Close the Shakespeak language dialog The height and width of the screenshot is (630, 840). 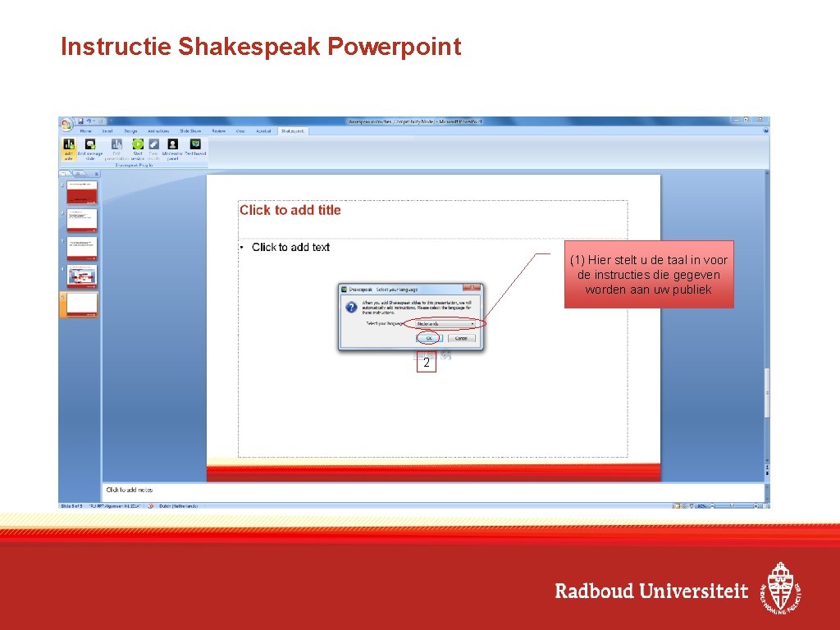coord(472,288)
